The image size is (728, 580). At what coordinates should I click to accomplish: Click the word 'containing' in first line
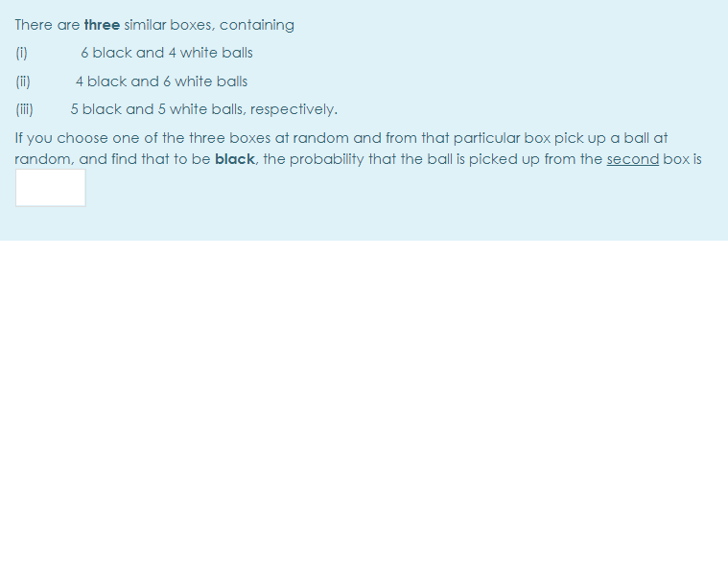tap(257, 25)
